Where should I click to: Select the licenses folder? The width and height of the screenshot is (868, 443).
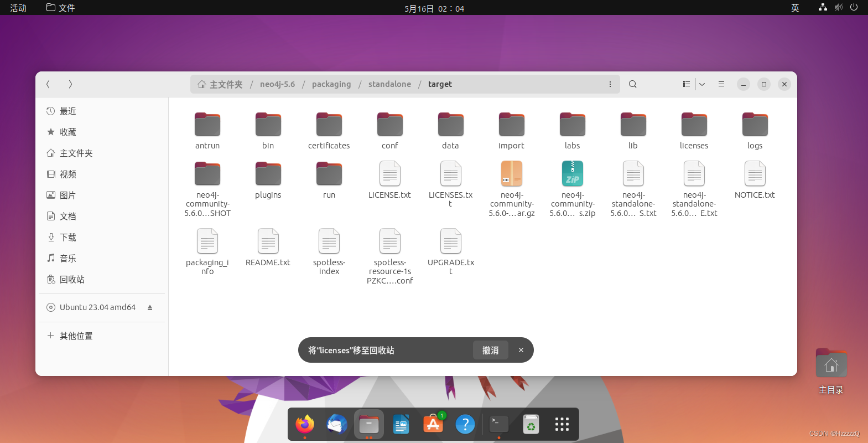click(694, 131)
